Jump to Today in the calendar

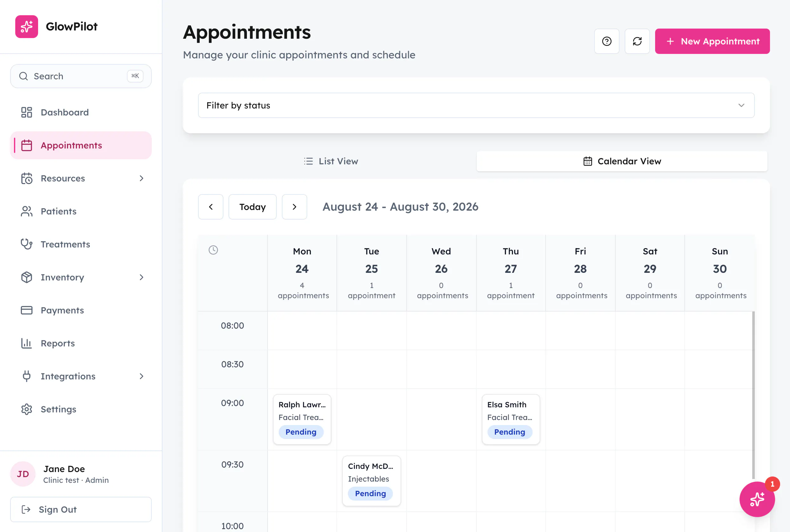[x=253, y=207]
